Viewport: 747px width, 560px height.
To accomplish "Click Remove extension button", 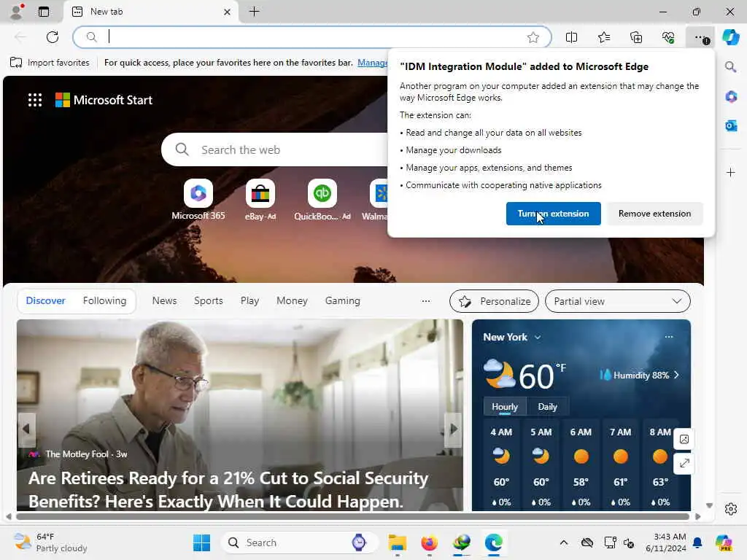I will coord(654,214).
